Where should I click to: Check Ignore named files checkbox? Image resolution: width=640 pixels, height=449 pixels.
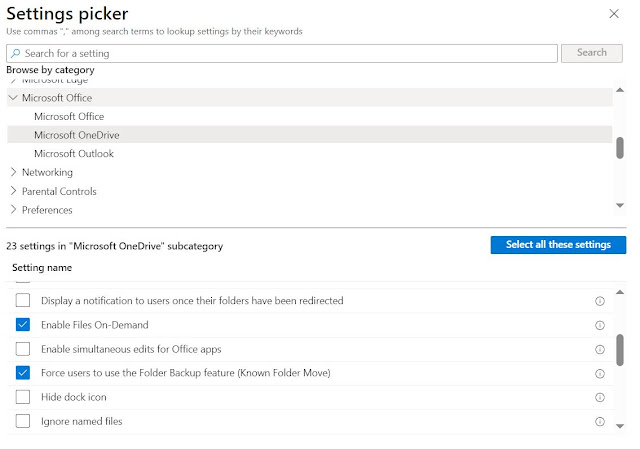pos(23,421)
